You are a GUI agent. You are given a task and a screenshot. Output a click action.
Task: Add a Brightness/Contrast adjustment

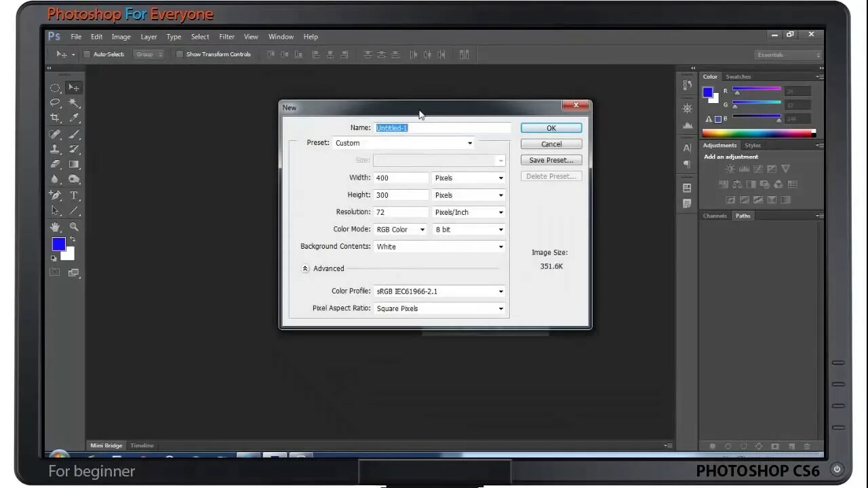(730, 169)
